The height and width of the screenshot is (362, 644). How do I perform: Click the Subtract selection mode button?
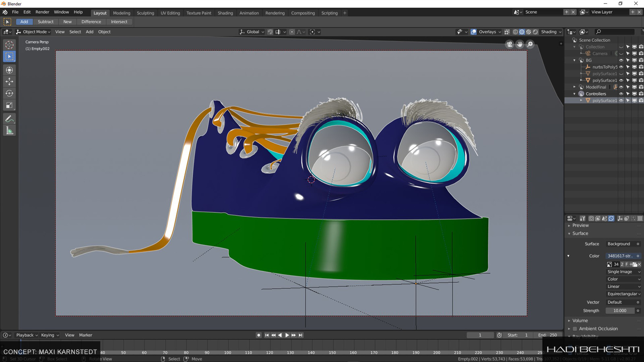45,22
